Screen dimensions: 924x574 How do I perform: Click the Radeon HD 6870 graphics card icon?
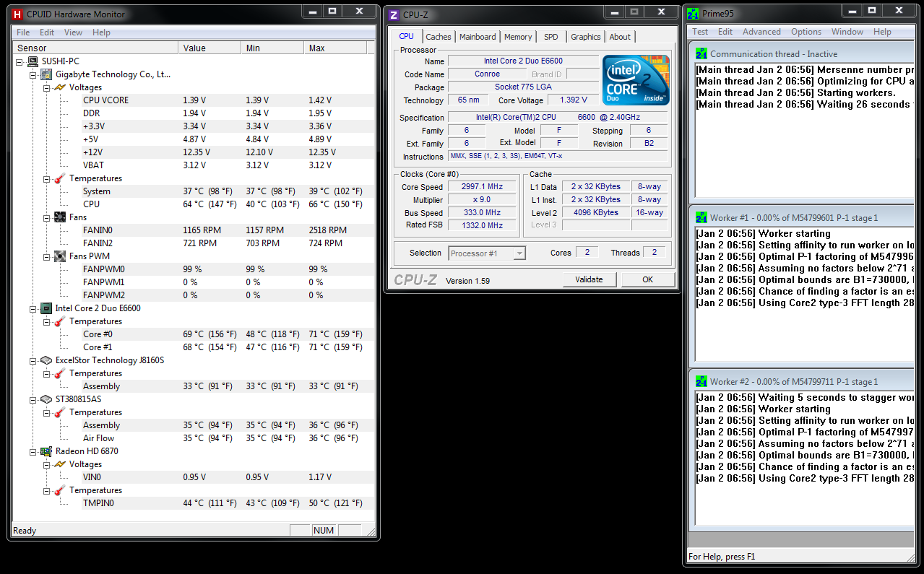click(x=46, y=451)
